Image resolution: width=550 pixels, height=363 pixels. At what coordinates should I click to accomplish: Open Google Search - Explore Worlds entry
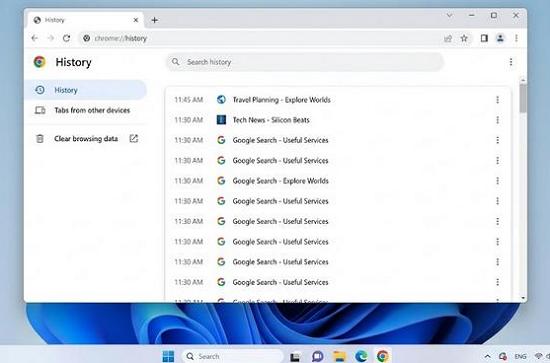[x=281, y=181]
